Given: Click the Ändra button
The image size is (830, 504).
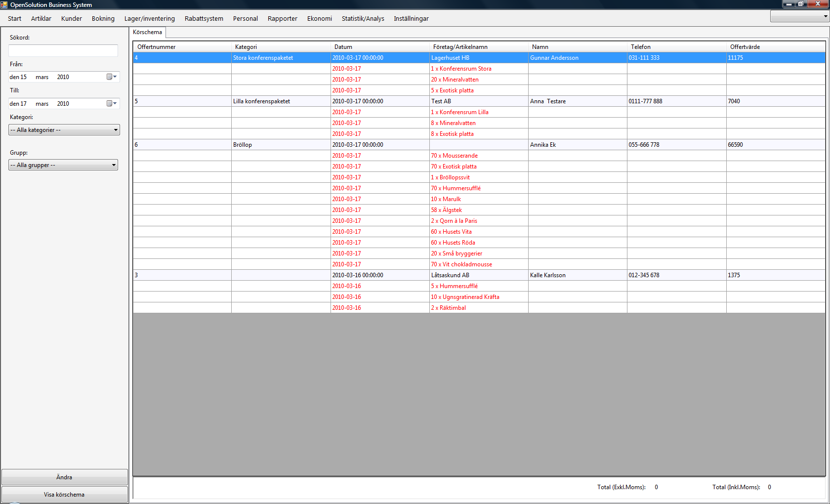Looking at the screenshot, I should click(64, 477).
